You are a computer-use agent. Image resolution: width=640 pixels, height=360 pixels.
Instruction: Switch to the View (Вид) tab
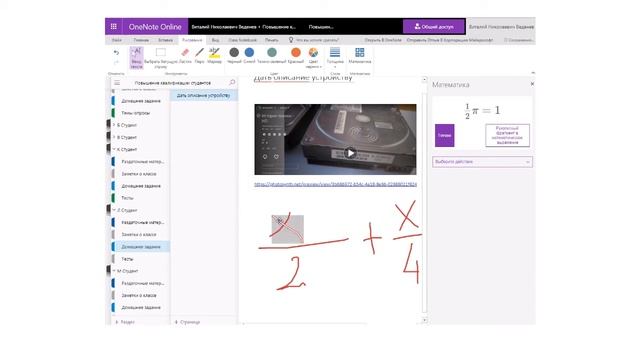[x=215, y=40]
